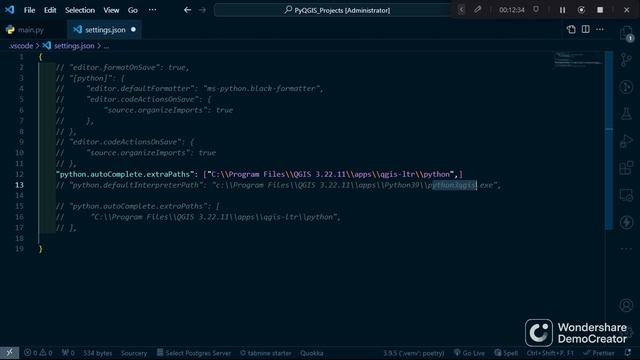
Task: Click the ports forwarded status item
Action: [x=68, y=353]
